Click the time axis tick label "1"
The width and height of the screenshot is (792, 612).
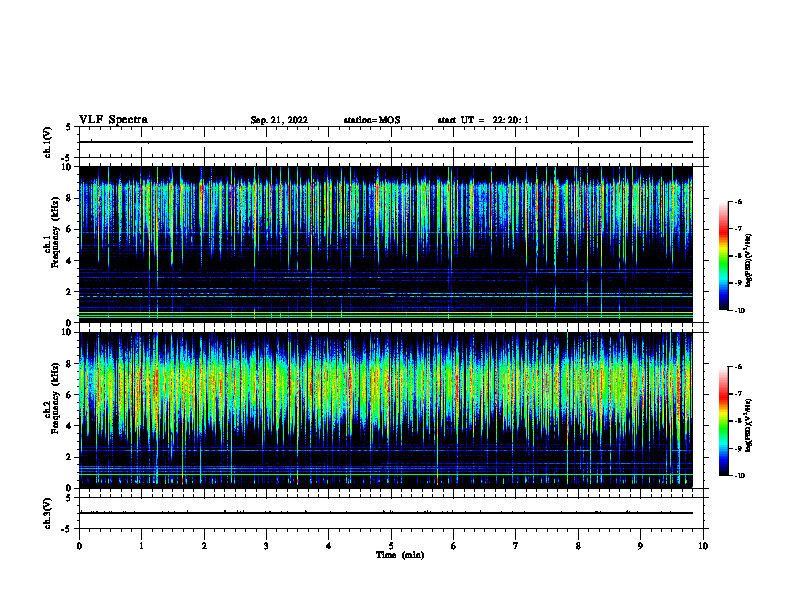pyautogui.click(x=141, y=546)
